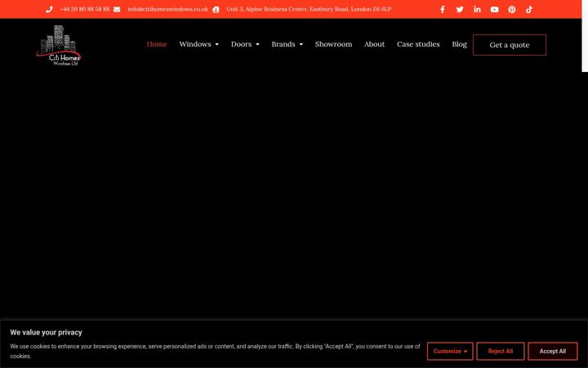This screenshot has width=588, height=368.
Task: Open the TikTok social icon
Action: (x=529, y=9)
